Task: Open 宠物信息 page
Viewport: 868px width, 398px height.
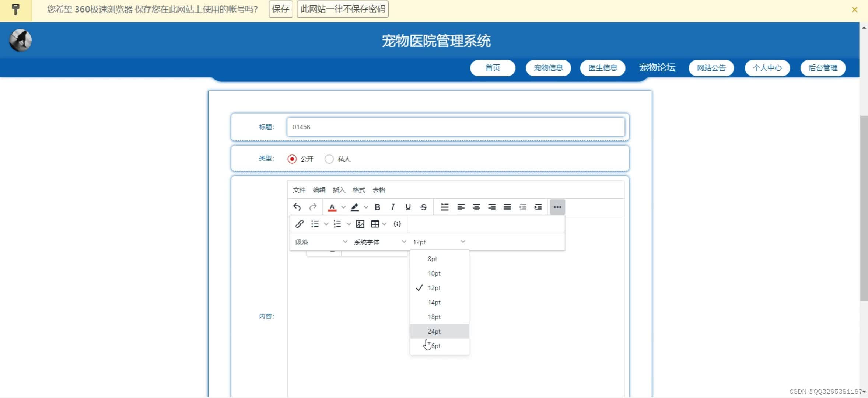Action: point(548,68)
